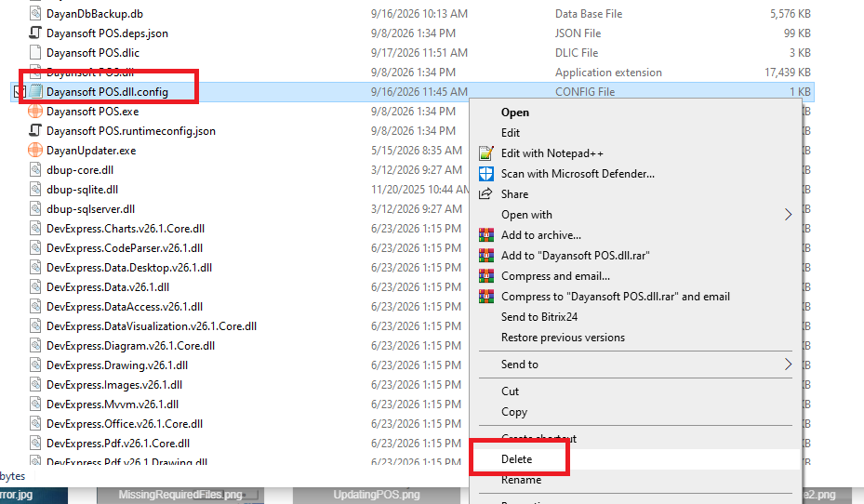
Task: Select Share text in context menu
Action: [514, 194]
